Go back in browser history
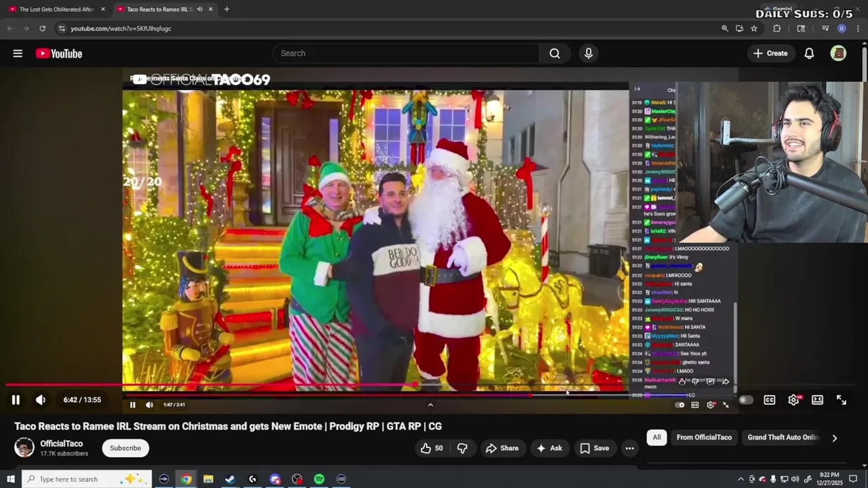 click(x=9, y=28)
